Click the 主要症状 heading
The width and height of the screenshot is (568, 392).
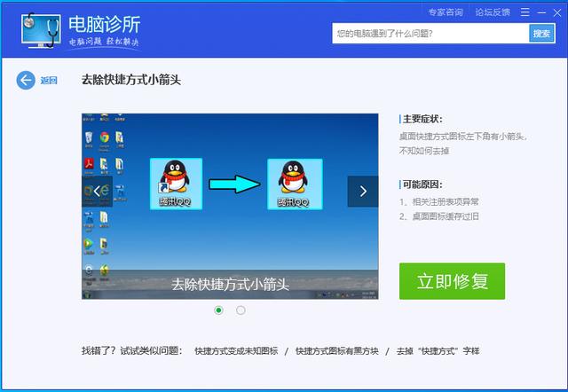[x=422, y=119]
